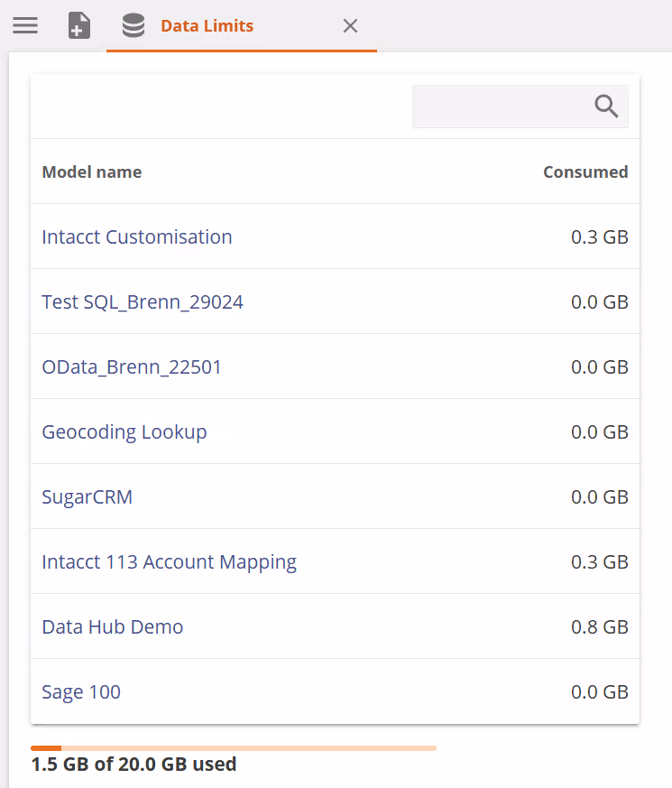
Task: Open the Geocoding Lookup model
Action: tap(124, 431)
